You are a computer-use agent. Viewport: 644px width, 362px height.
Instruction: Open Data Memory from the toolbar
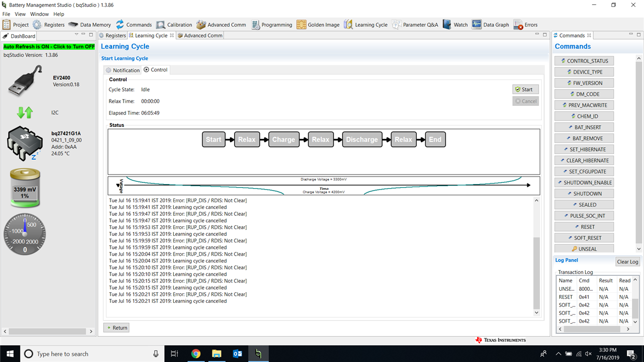[x=90, y=25]
